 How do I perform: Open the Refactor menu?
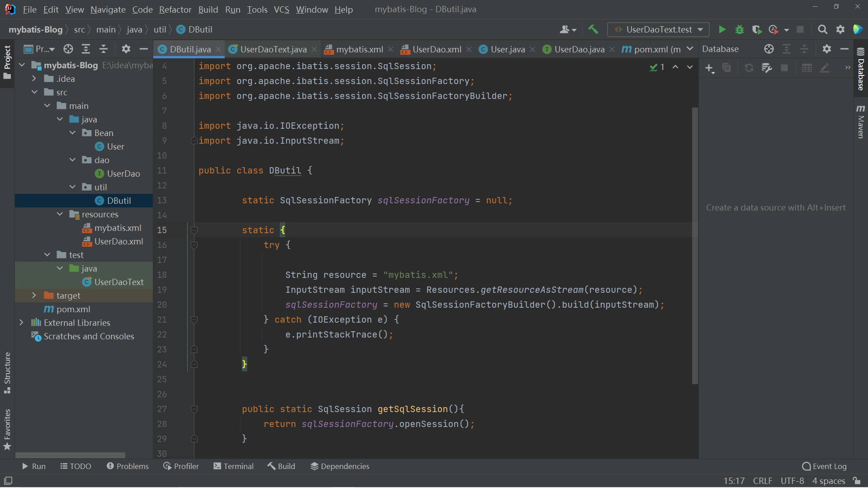click(x=175, y=9)
